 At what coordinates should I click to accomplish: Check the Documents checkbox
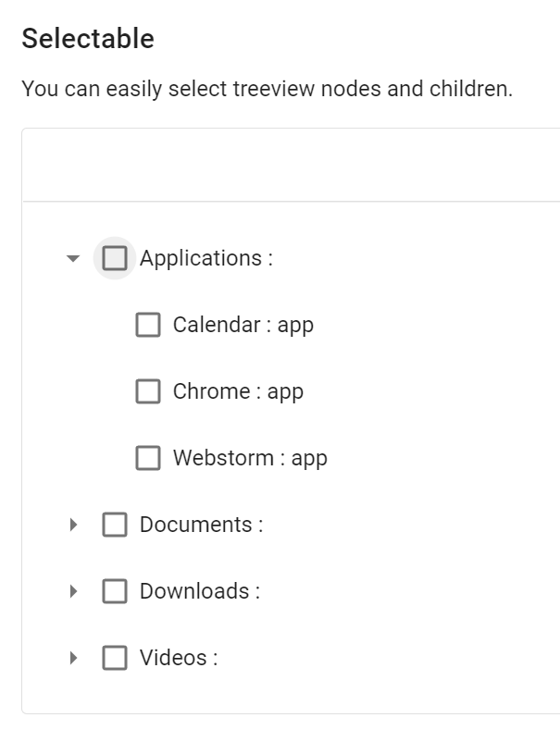coord(115,525)
